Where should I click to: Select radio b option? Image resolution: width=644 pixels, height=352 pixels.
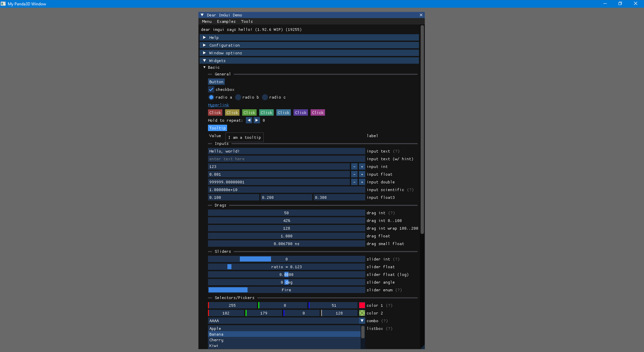point(238,97)
